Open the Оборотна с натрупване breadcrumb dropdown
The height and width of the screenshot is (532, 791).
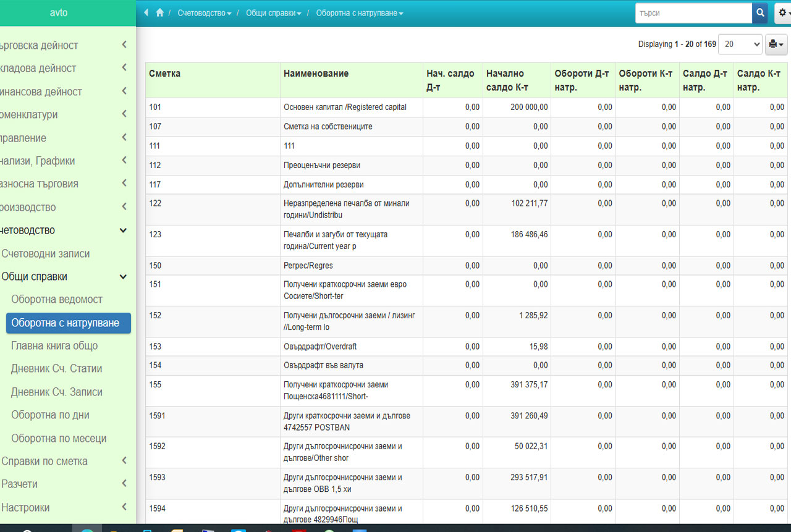[360, 13]
